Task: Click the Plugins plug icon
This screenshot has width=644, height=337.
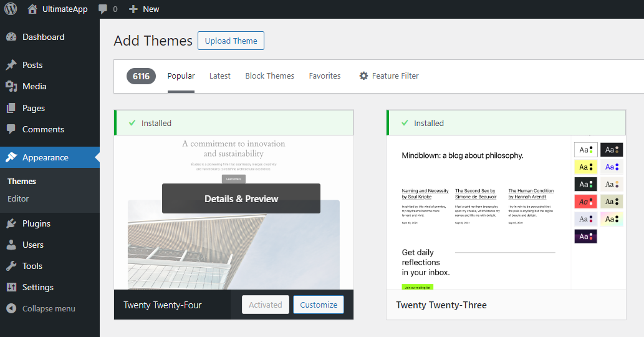Action: pyautogui.click(x=11, y=223)
